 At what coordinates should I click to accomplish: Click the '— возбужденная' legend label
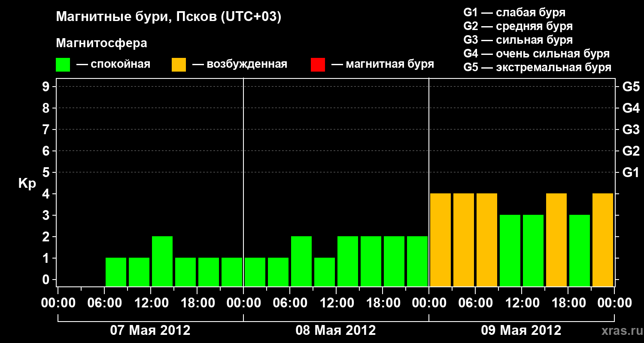tap(240, 65)
